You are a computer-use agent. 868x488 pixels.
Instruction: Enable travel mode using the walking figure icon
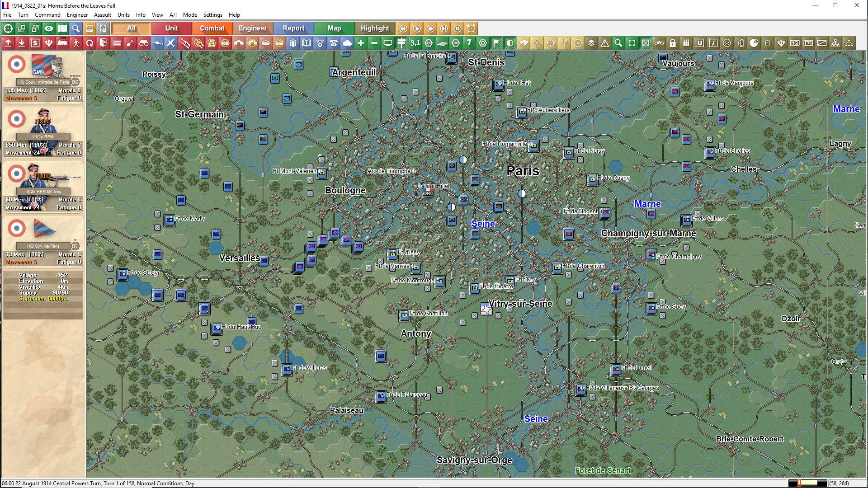(76, 43)
